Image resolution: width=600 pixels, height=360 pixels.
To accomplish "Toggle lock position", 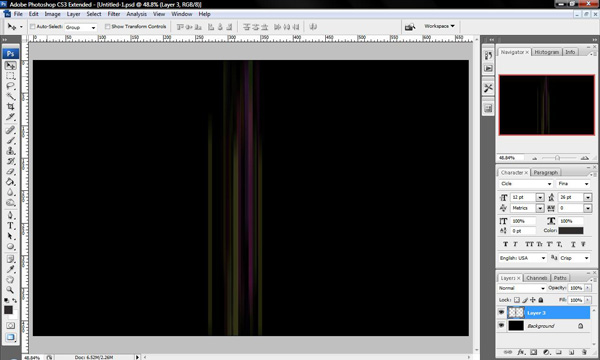I will [x=533, y=300].
